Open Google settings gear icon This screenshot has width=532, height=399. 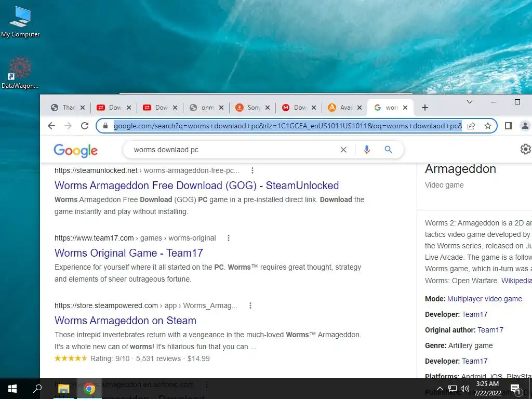tap(525, 149)
